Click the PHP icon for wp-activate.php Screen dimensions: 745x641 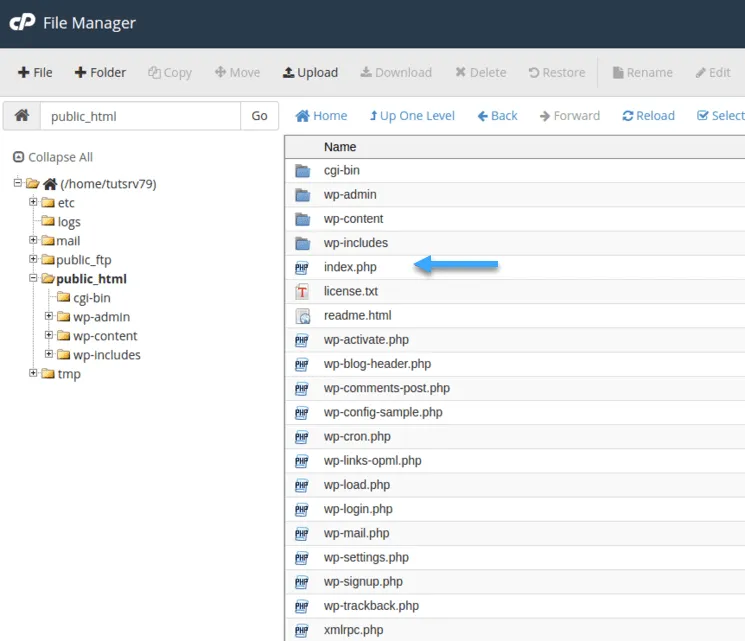(302, 340)
